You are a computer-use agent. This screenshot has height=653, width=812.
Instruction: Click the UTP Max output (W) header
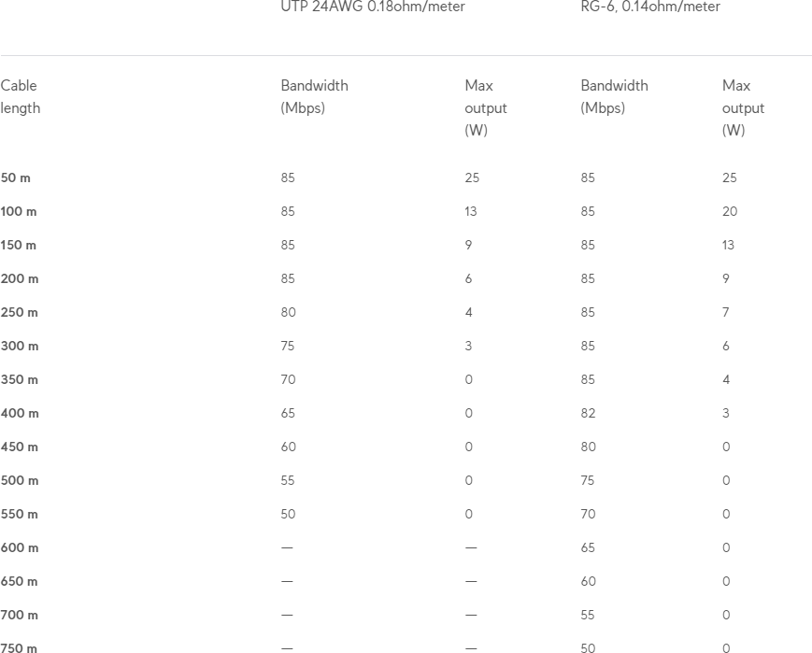tap(486, 107)
